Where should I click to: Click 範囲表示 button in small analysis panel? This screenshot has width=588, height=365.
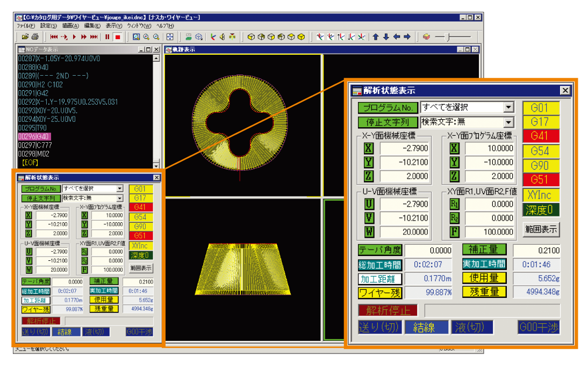(141, 268)
